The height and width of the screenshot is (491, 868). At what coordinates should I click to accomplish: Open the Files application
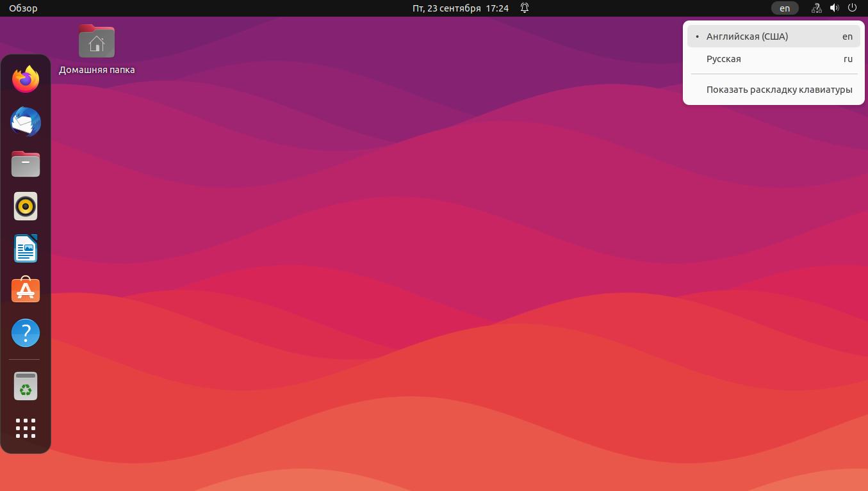click(x=25, y=164)
